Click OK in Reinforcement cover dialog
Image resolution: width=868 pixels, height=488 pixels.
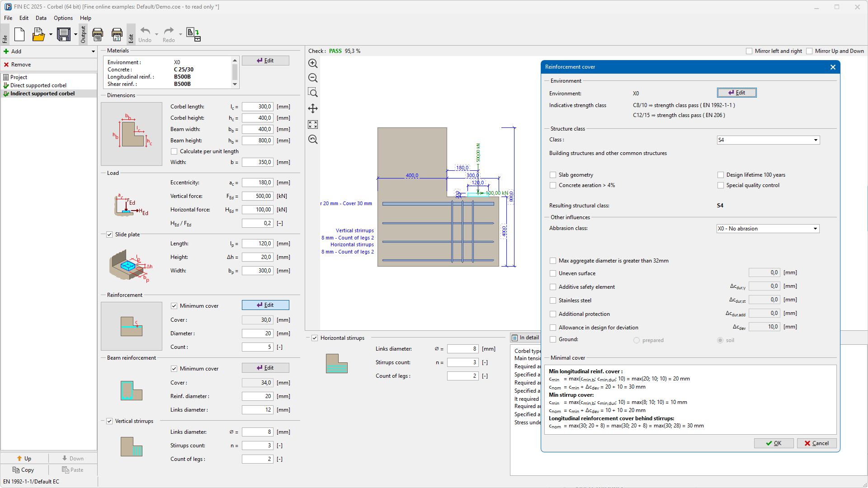[774, 443]
